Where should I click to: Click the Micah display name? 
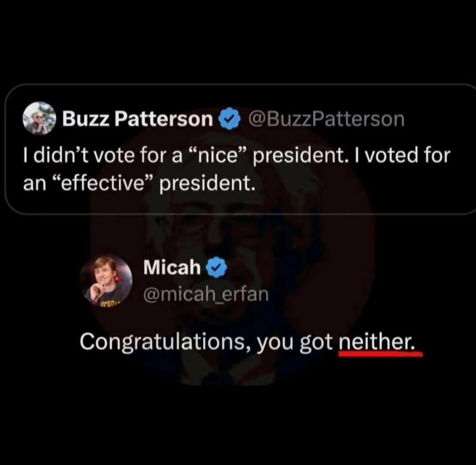172,267
